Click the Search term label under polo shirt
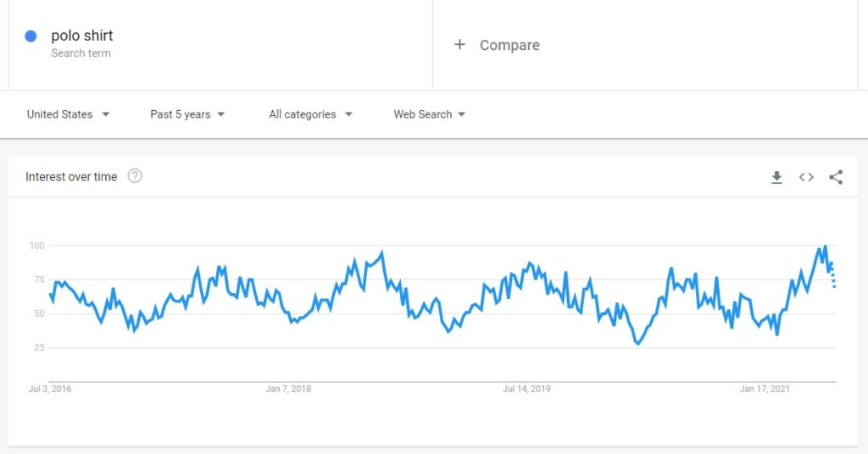Screen dimensions: 868x454 [x=81, y=53]
